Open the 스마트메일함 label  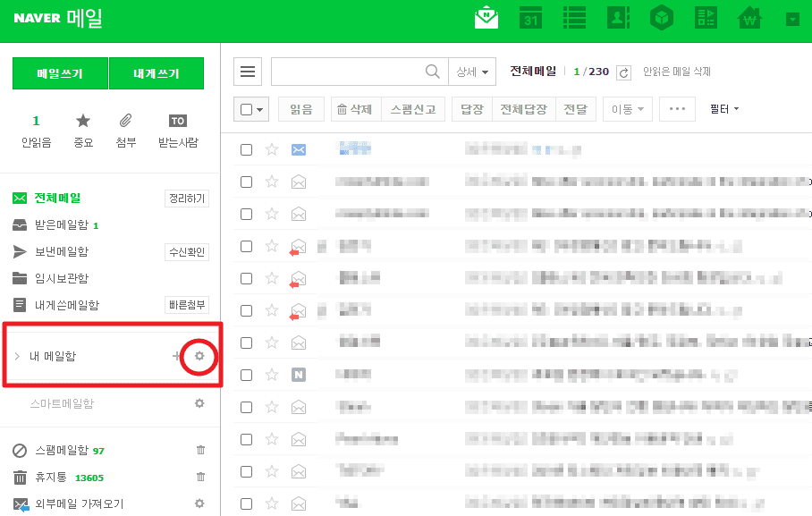click(x=62, y=403)
